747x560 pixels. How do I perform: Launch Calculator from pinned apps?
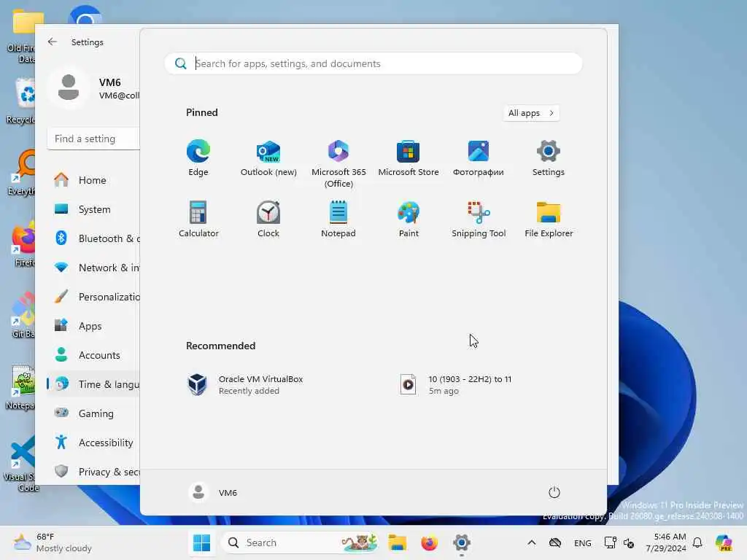[198, 219]
